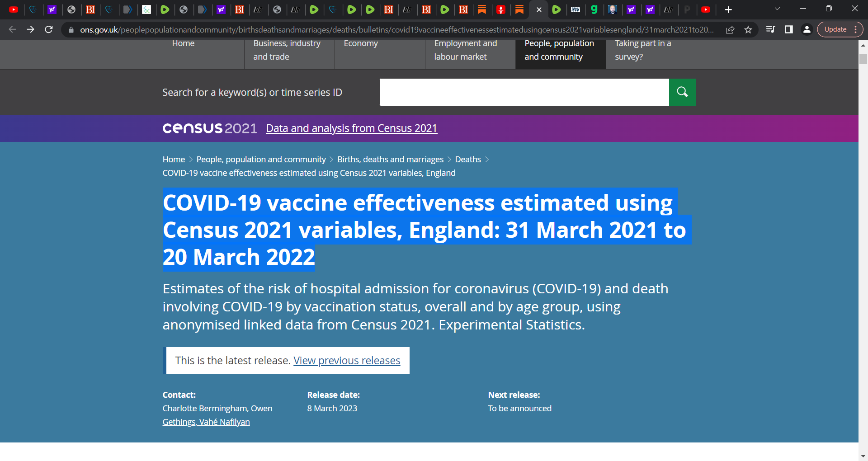The width and height of the screenshot is (868, 461).
Task: View site information via the lock icon
Action: click(71, 30)
